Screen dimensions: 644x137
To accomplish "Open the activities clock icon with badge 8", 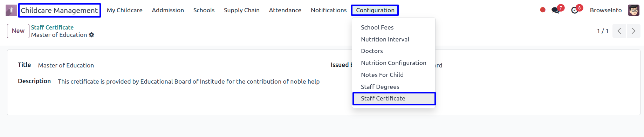I will (575, 10).
